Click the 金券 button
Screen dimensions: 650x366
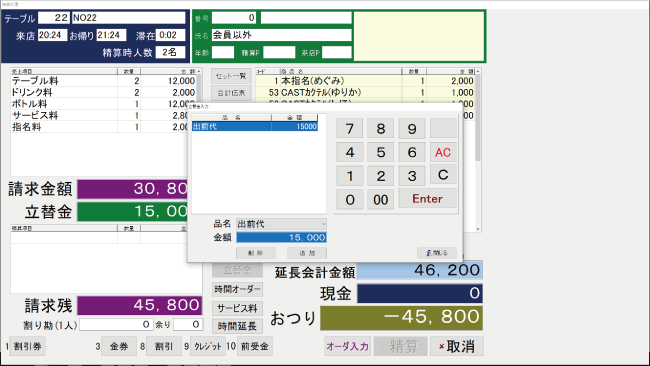(x=119, y=346)
